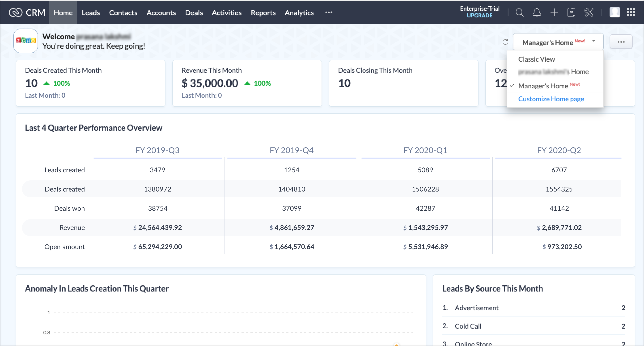Switch to the Analytics tab
Viewport: 644px width, 346px height.
point(299,13)
